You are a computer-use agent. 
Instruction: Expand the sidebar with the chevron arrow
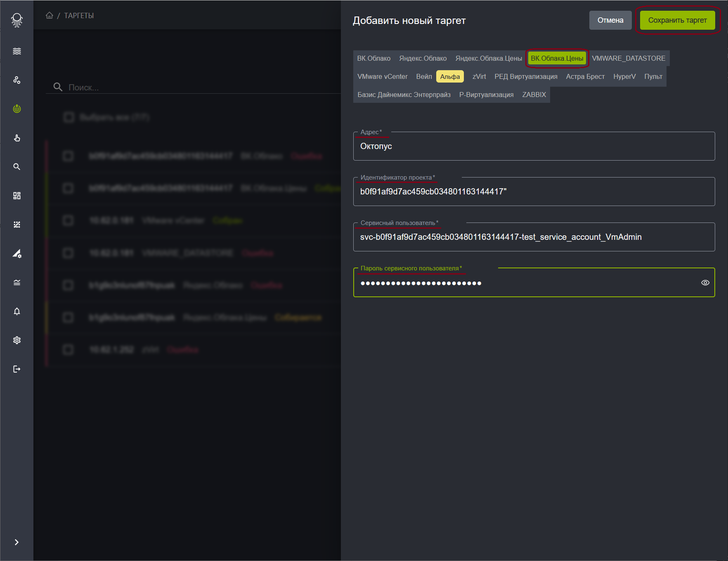coord(17,542)
